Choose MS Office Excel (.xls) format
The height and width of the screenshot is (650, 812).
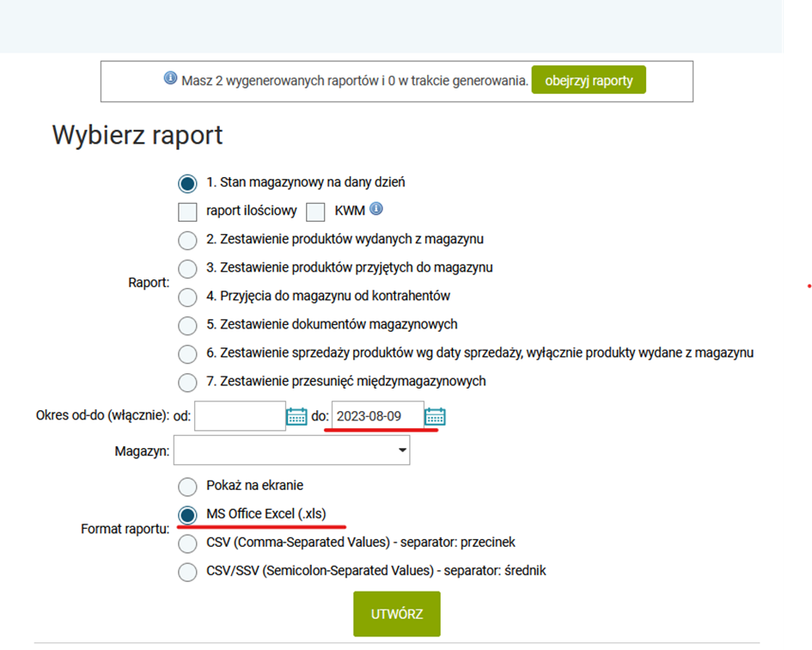click(x=187, y=515)
